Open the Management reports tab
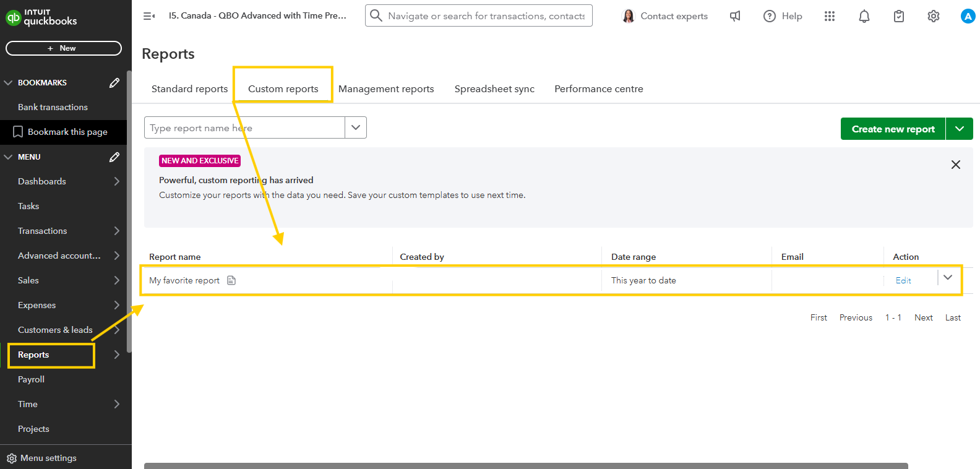980x469 pixels. point(386,89)
